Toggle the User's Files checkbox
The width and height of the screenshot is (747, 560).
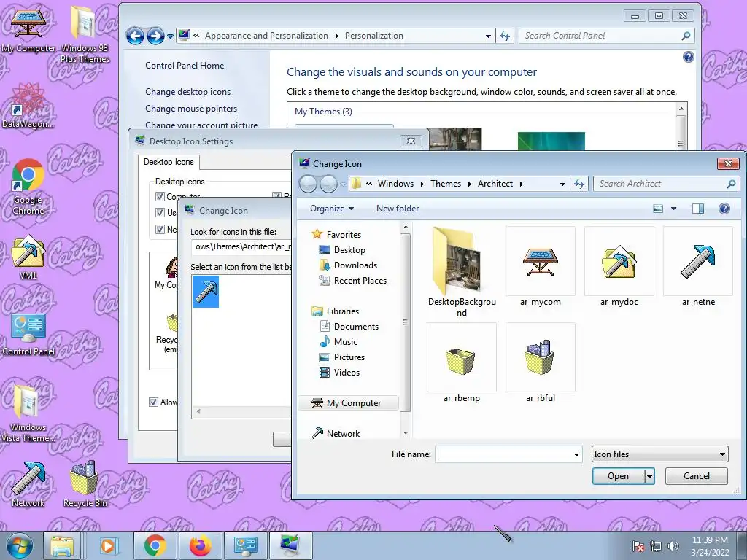[x=160, y=212]
